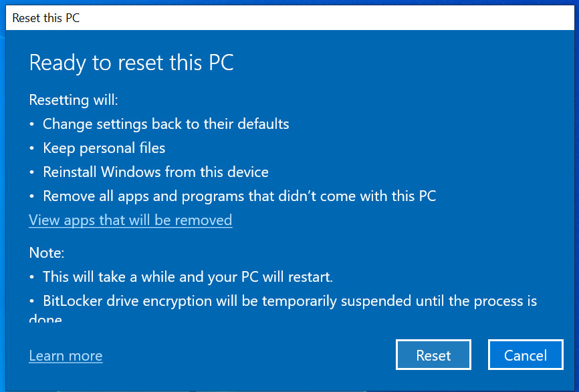The width and height of the screenshot is (579, 392).
Task: Click bullet before Keep personal files
Action: coord(31,148)
